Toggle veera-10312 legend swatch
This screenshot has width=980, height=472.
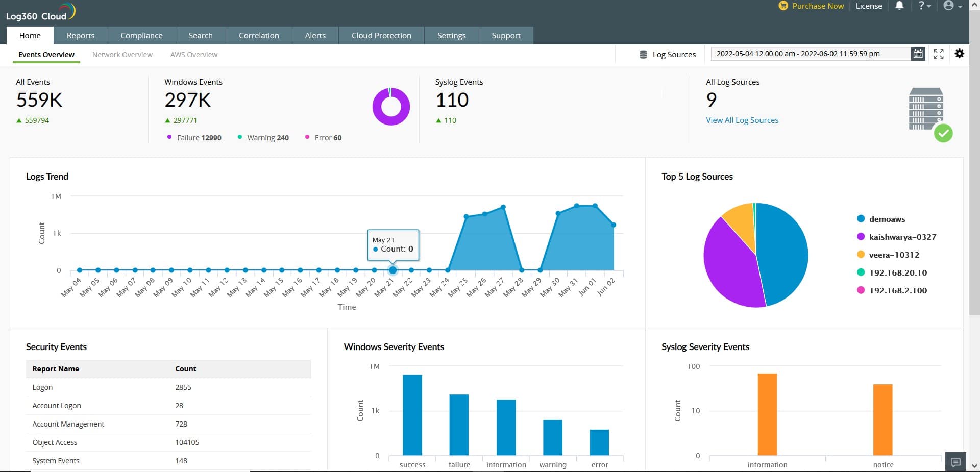861,255
